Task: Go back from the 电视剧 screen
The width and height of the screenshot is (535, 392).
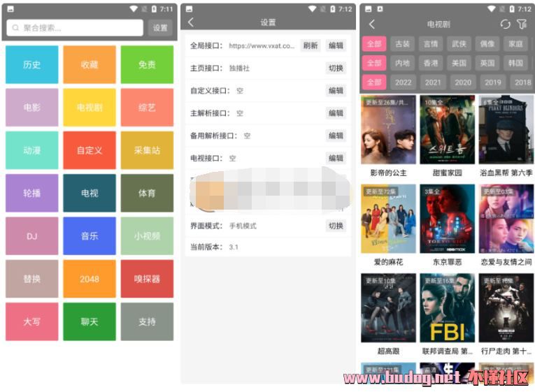Action: tap(372, 24)
